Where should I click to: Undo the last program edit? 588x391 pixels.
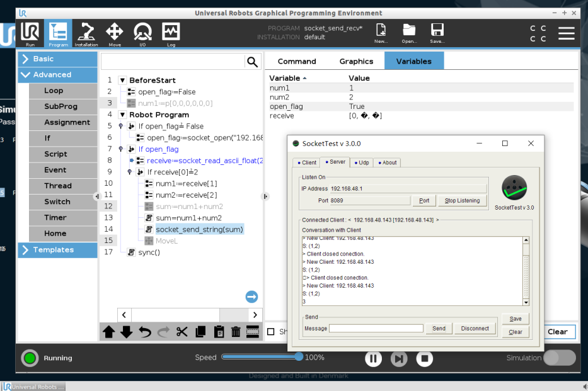[145, 332]
